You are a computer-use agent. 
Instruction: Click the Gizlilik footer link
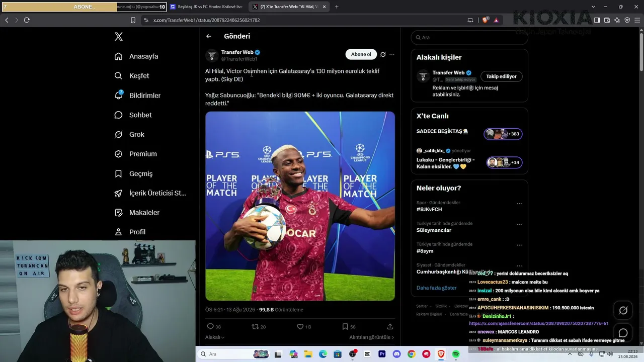[x=441, y=306]
